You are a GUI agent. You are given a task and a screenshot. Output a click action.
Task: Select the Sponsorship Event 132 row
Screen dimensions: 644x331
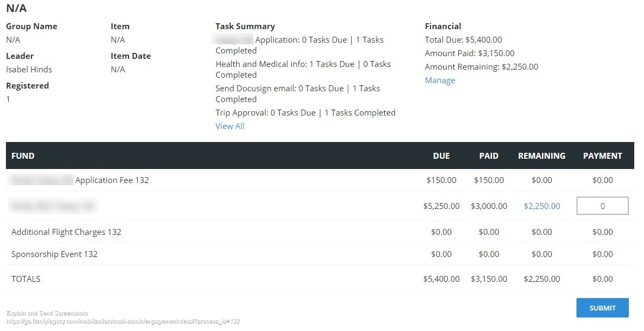55,254
